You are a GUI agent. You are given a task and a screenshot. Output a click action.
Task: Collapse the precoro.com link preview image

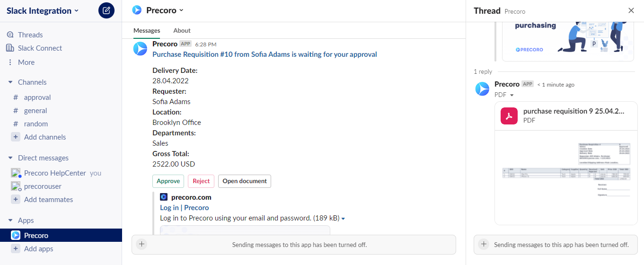[x=343, y=219]
